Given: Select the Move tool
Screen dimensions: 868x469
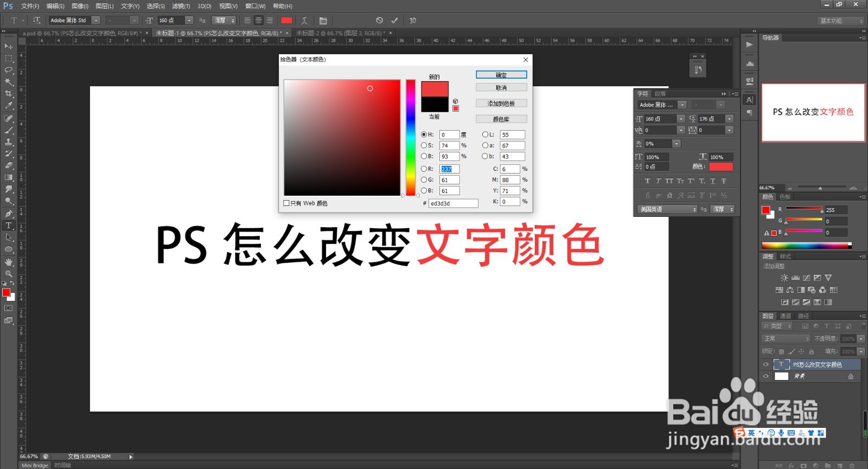Looking at the screenshot, I should pos(8,46).
